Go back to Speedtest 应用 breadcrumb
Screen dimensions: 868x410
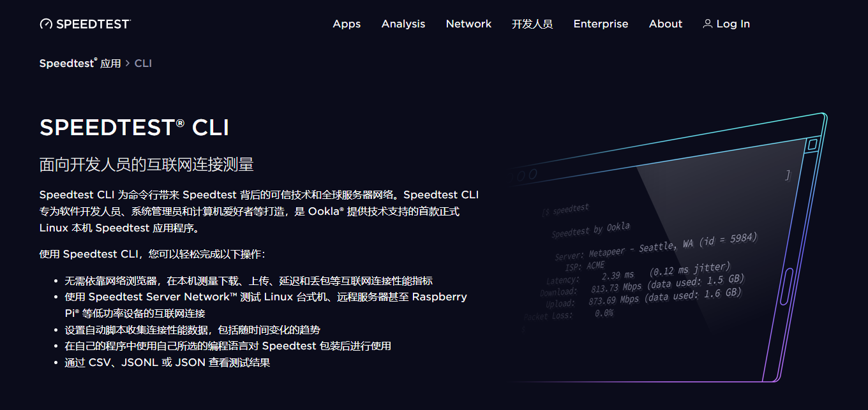tap(80, 63)
